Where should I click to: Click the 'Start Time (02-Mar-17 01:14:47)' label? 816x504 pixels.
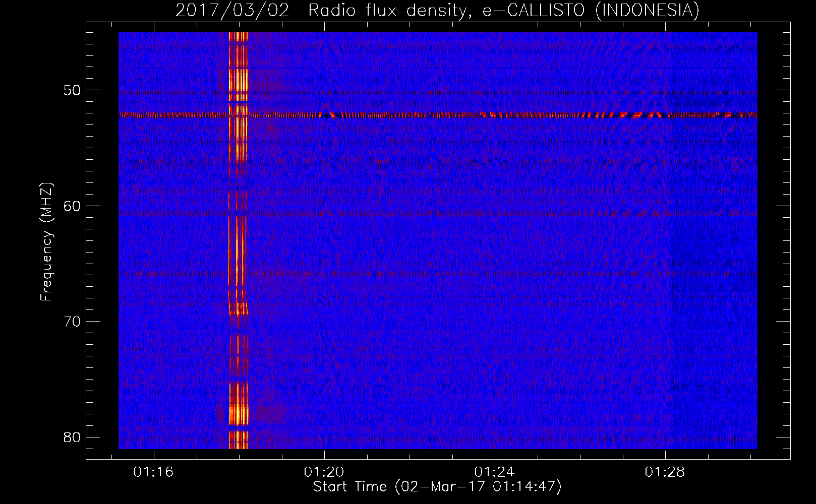(437, 487)
